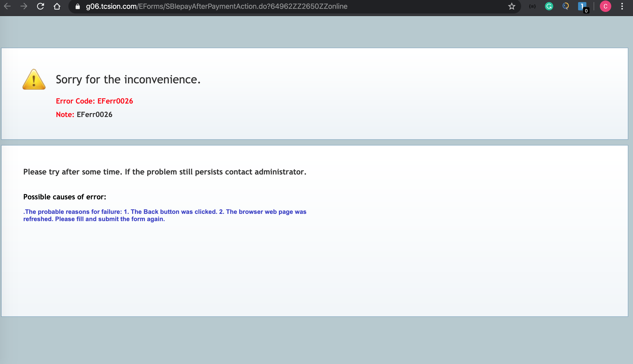
Task: Toggle the bookmark star for this page
Action: [x=512, y=6]
